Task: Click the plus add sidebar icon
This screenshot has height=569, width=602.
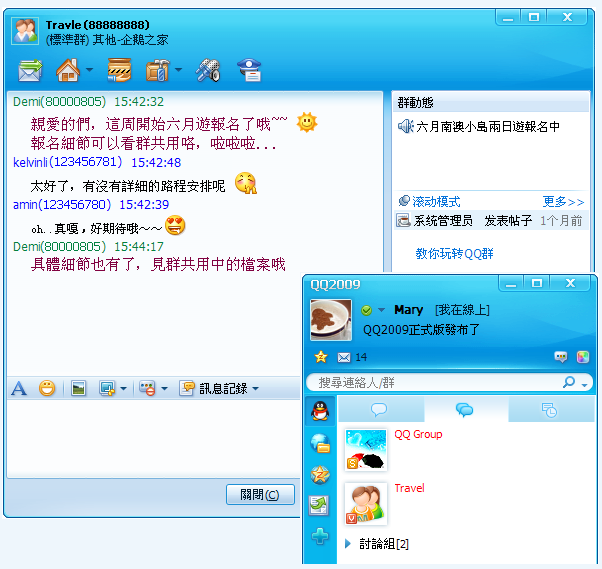Action: (320, 536)
